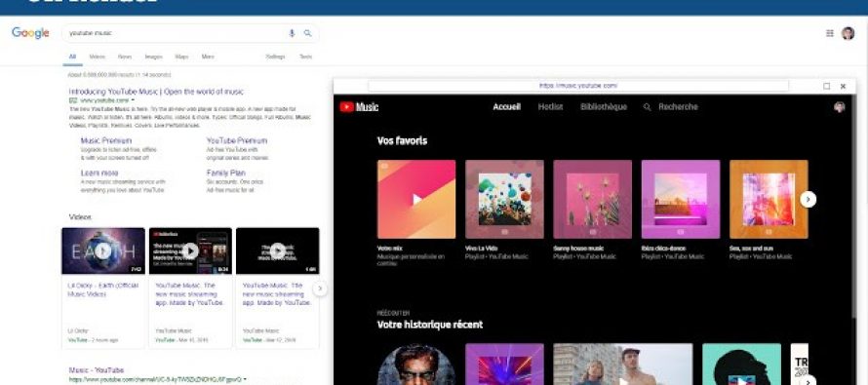Open the Tools option in Google search
The height and width of the screenshot is (385, 868).
click(305, 57)
